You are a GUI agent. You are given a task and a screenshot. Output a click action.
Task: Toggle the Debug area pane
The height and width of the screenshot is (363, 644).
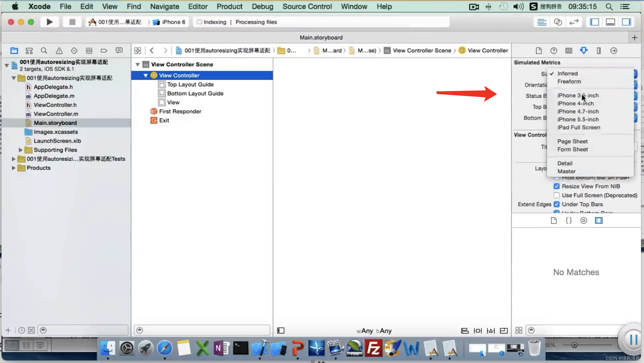tap(611, 22)
